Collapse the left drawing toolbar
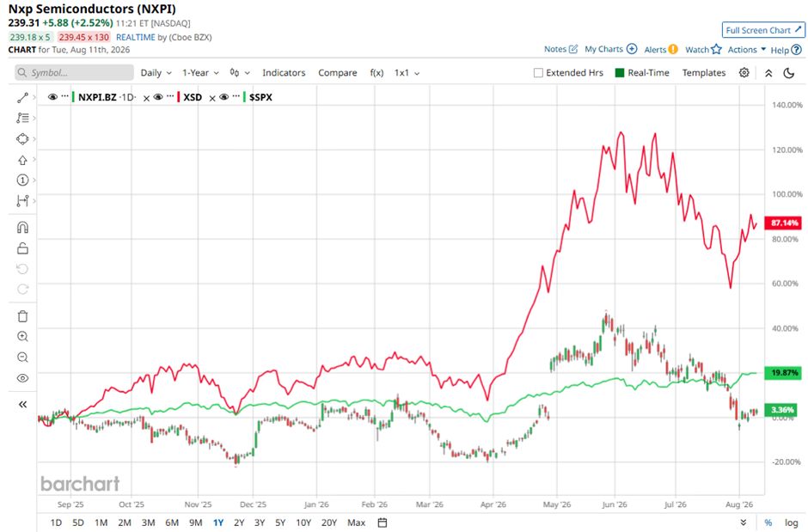This screenshot has width=808, height=532. 22,404
